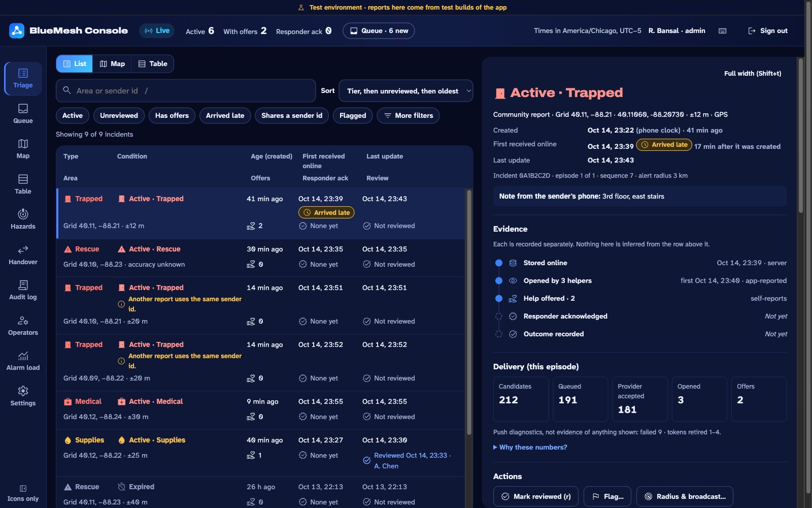Toggle the Has offers filter chip

(172, 116)
